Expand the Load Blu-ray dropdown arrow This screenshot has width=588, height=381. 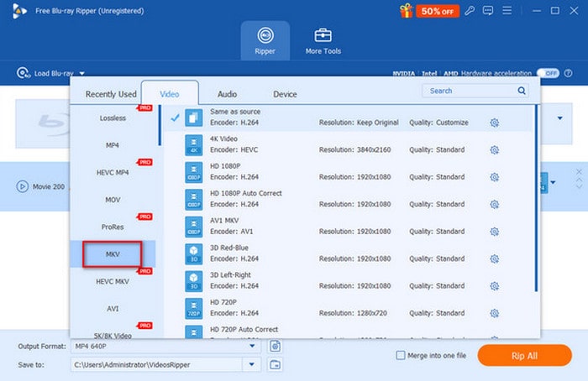pyautogui.click(x=81, y=73)
